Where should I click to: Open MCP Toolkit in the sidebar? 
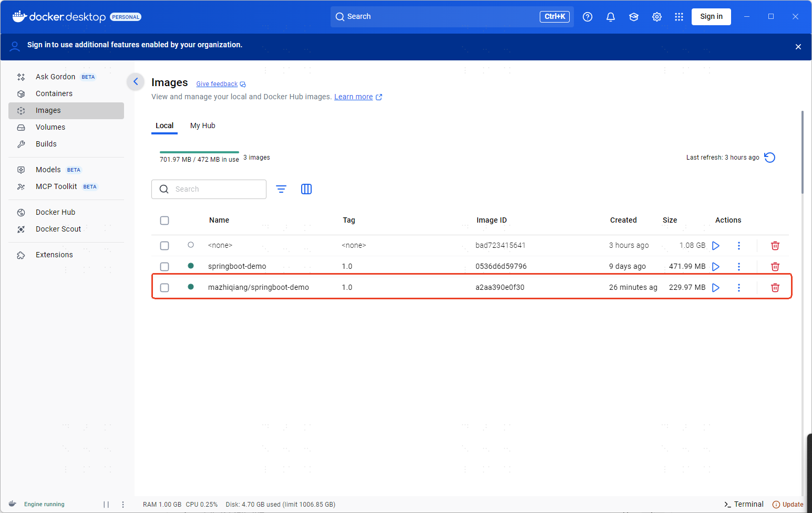pos(66,186)
